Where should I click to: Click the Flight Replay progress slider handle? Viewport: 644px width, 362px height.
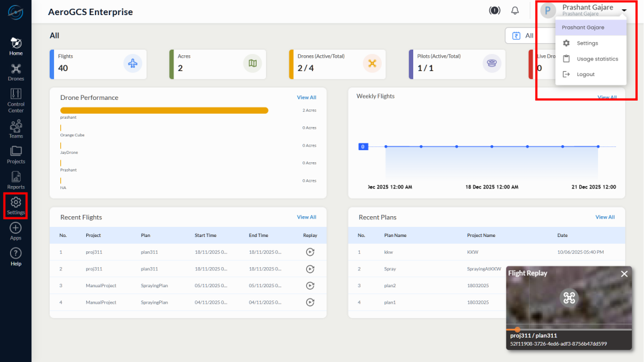coord(517,329)
